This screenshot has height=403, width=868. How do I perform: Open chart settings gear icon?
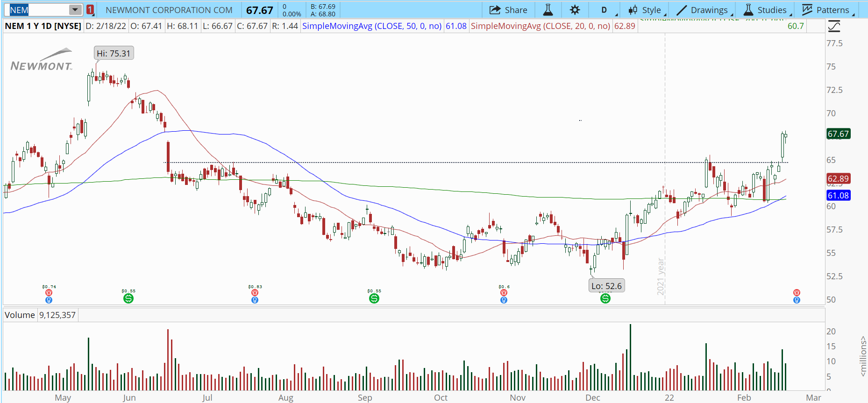click(575, 10)
